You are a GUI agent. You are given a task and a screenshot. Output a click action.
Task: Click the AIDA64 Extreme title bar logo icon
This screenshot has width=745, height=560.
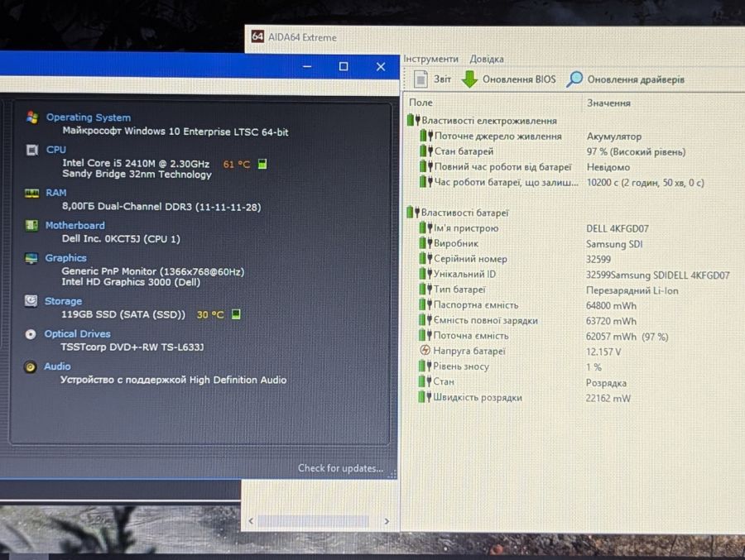[x=257, y=36]
